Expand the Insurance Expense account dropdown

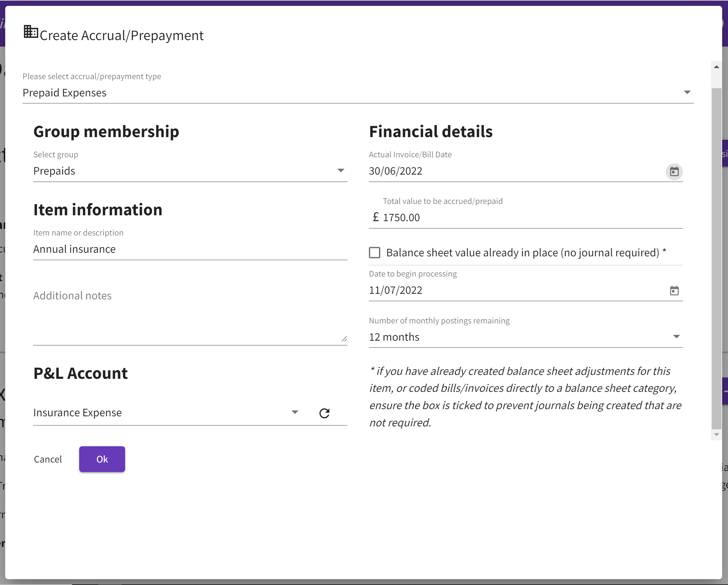click(295, 412)
